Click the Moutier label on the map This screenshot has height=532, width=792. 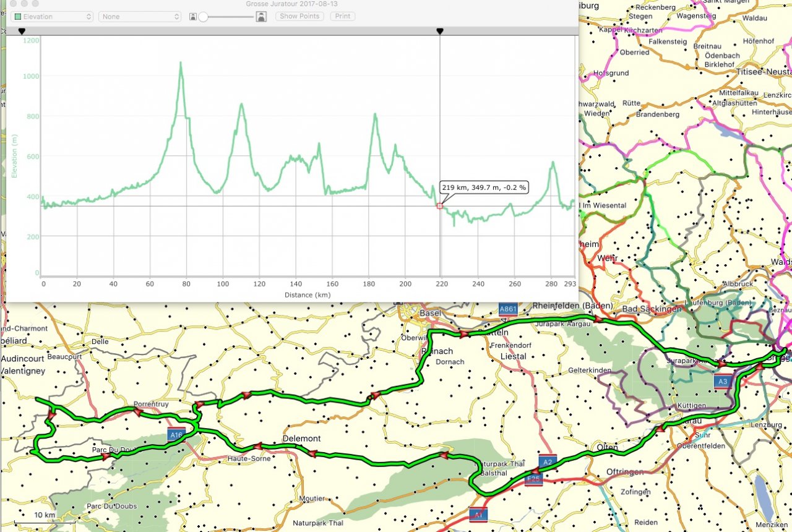click(311, 498)
